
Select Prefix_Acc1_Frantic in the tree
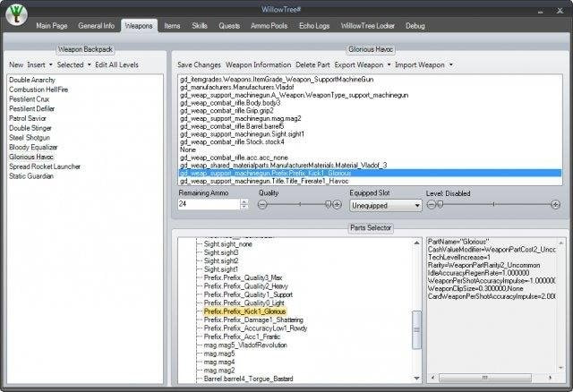coord(242,337)
